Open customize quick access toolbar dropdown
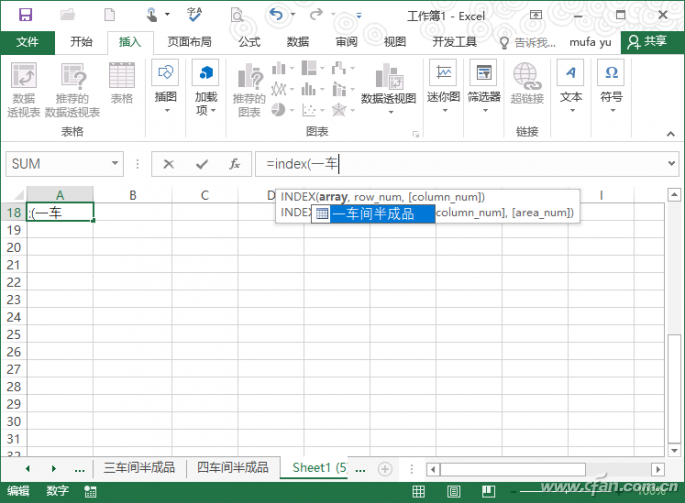 tap(359, 15)
